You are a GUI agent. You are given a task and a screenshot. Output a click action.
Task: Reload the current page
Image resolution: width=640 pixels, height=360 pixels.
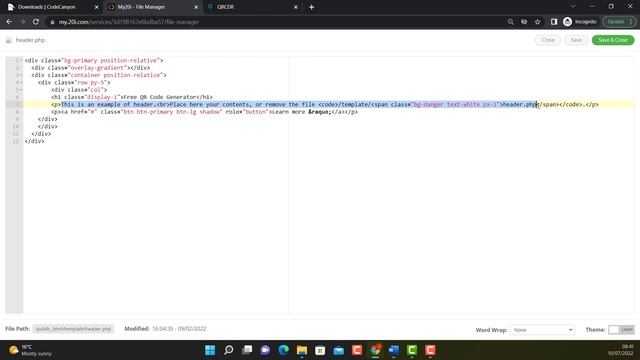point(36,22)
